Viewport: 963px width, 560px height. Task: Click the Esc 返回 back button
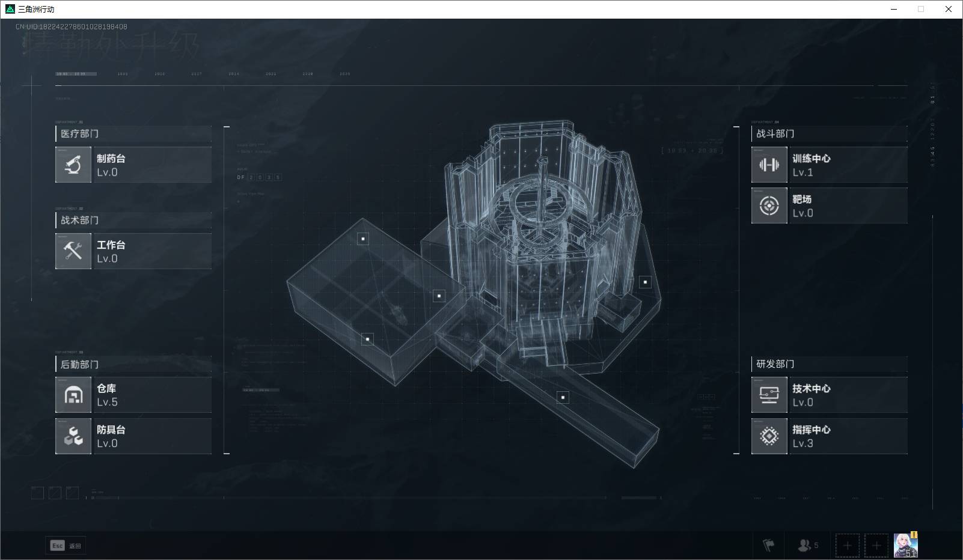click(x=66, y=546)
